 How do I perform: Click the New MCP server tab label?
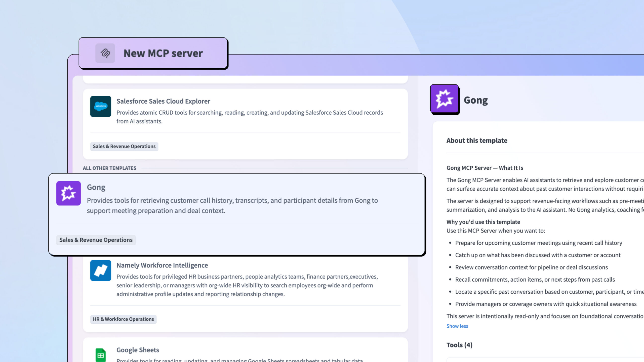[163, 53]
